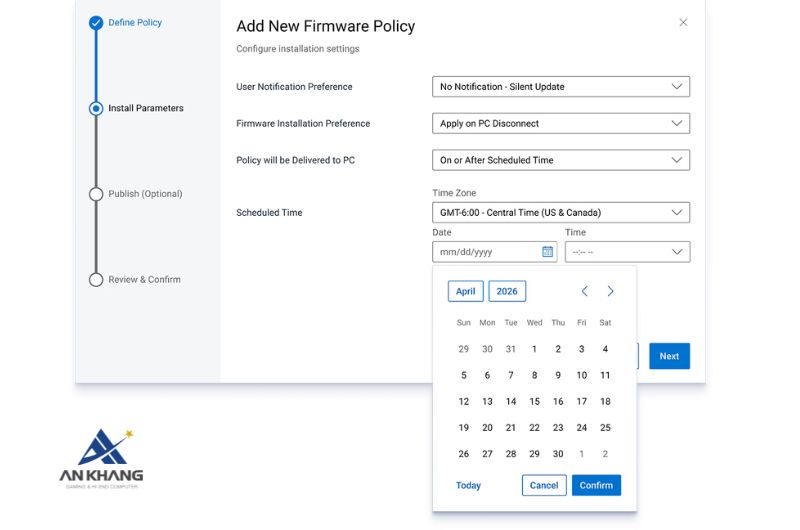Go to previous month with left arrow

pos(585,291)
